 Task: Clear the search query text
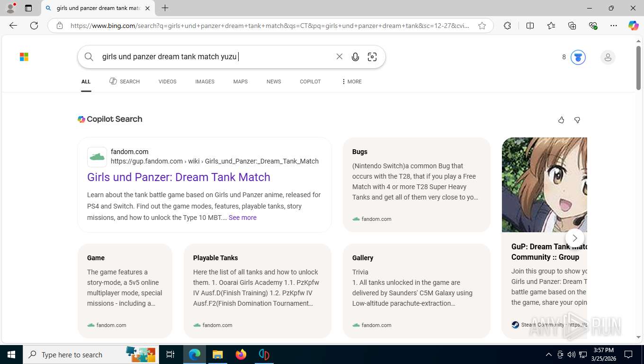(339, 56)
